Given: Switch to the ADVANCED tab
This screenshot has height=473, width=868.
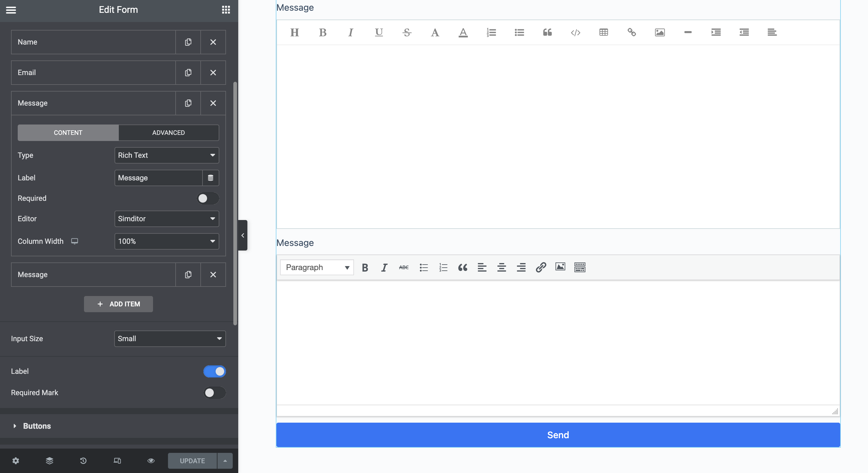Looking at the screenshot, I should 169,133.
